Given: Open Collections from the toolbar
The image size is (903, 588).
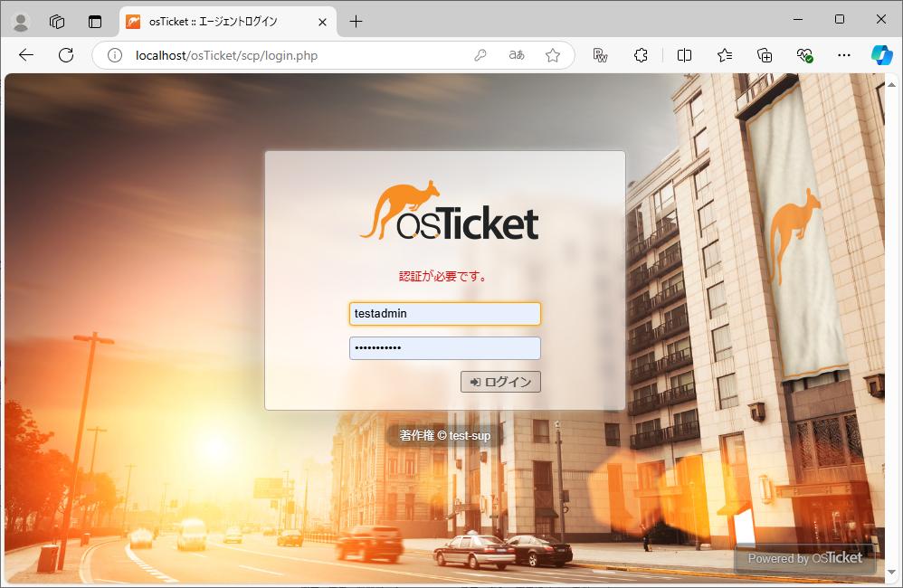Looking at the screenshot, I should pyautogui.click(x=765, y=55).
